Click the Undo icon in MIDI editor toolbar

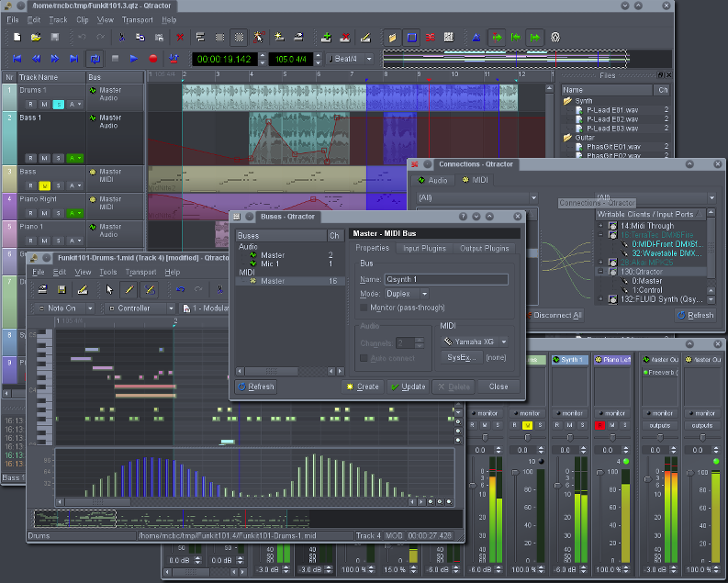[x=181, y=289]
